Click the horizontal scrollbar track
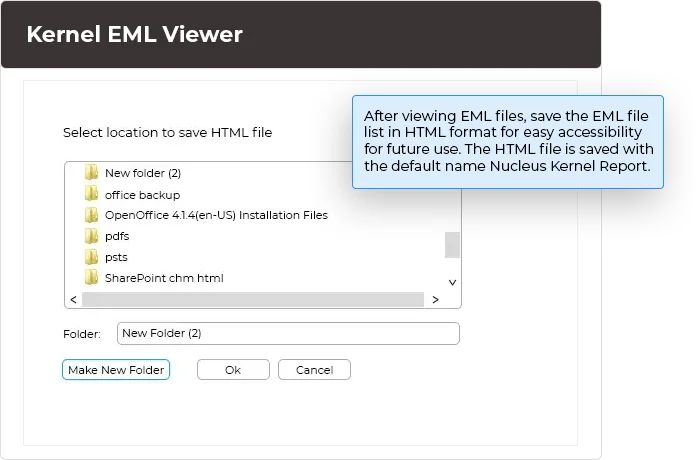 pyautogui.click(x=253, y=300)
